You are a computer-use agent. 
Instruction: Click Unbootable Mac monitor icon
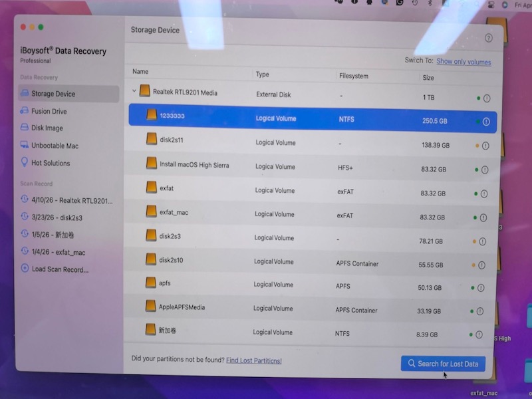click(25, 144)
